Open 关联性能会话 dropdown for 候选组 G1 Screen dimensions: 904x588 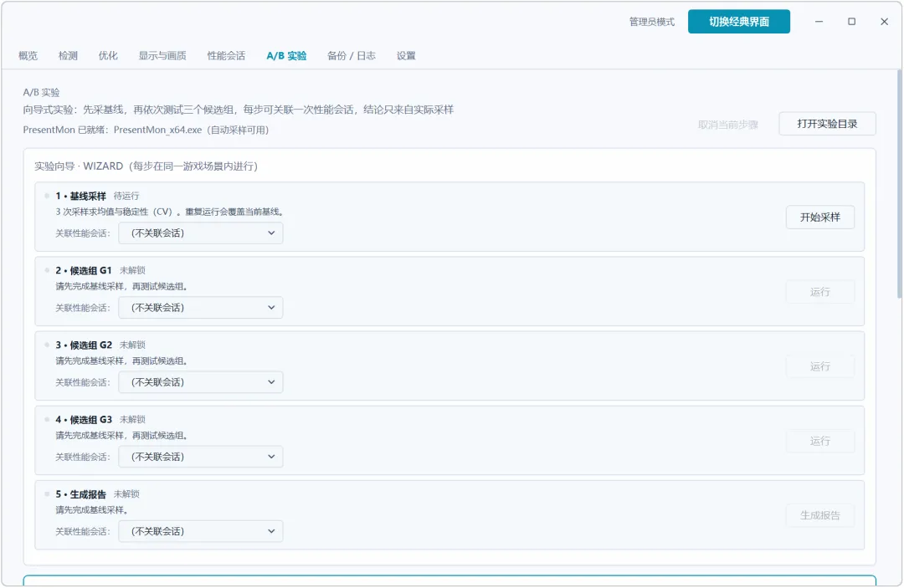tap(201, 308)
